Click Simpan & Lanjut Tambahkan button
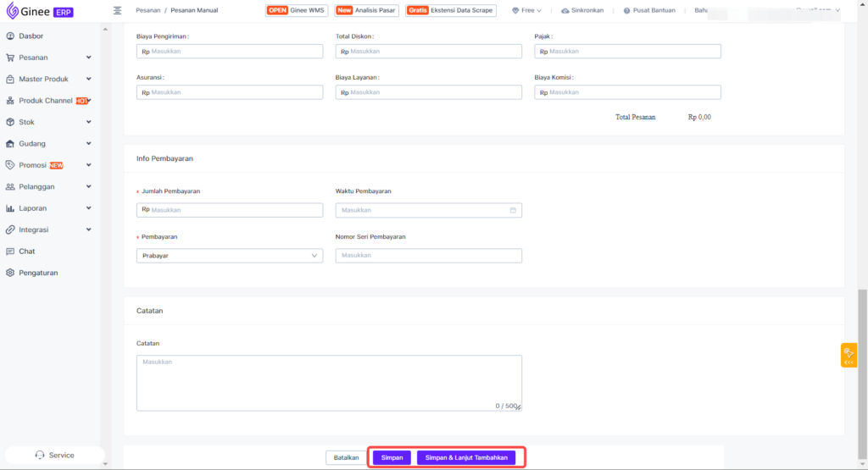Image resolution: width=868 pixels, height=470 pixels. (x=466, y=458)
